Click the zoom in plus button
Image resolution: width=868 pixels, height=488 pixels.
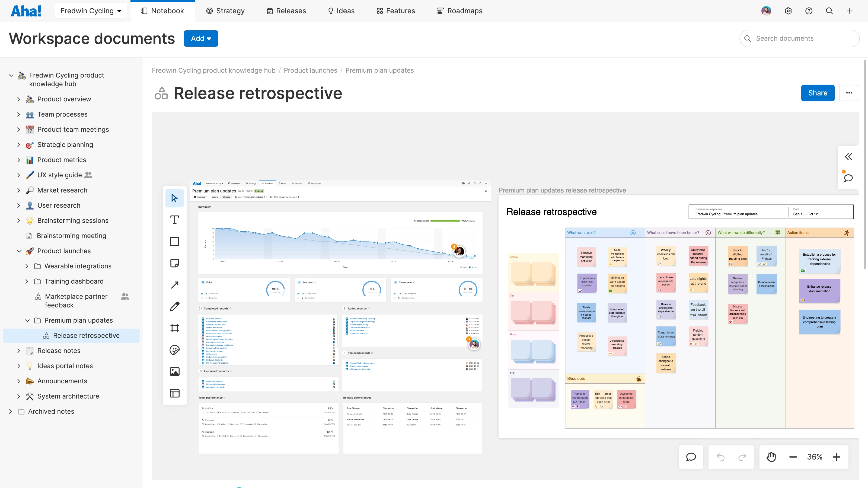pyautogui.click(x=836, y=457)
